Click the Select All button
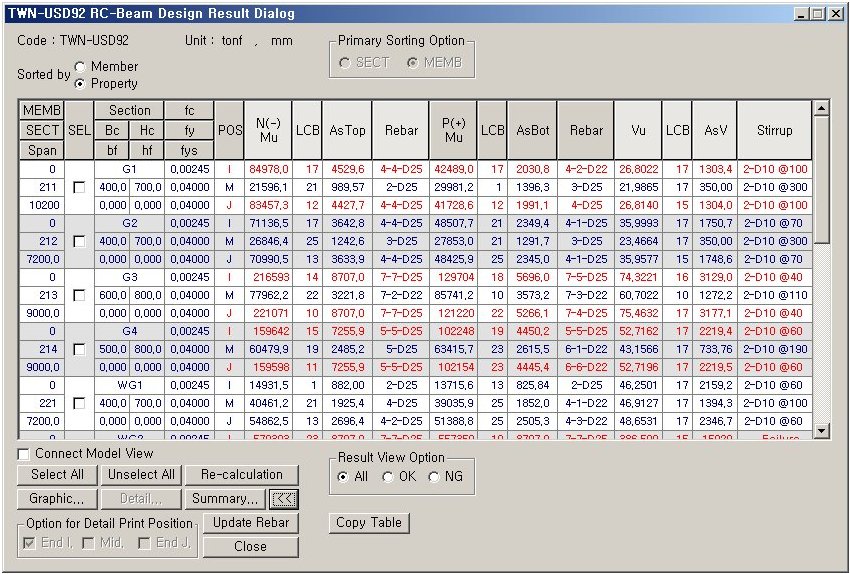This screenshot has height=574, width=850. pos(57,475)
